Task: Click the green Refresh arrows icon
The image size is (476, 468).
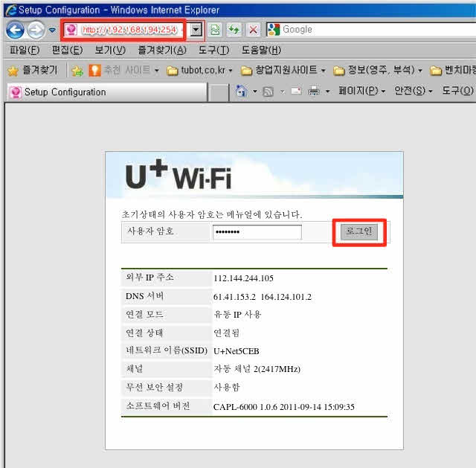Action: [x=234, y=30]
